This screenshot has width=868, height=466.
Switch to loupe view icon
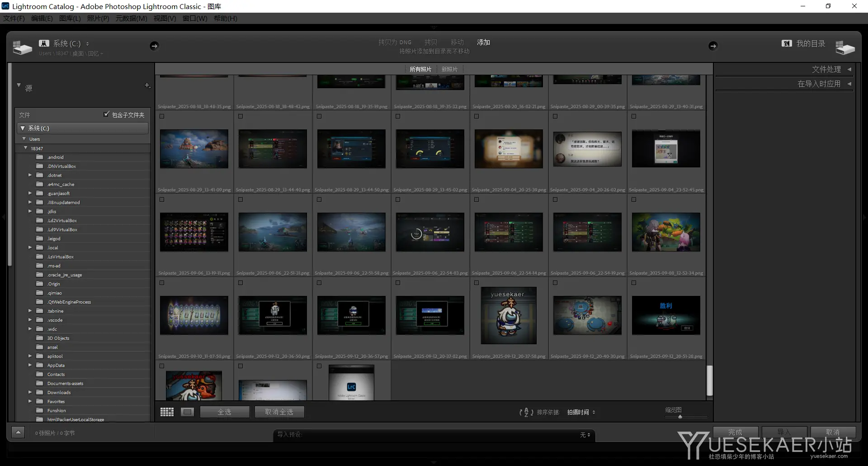pyautogui.click(x=187, y=412)
